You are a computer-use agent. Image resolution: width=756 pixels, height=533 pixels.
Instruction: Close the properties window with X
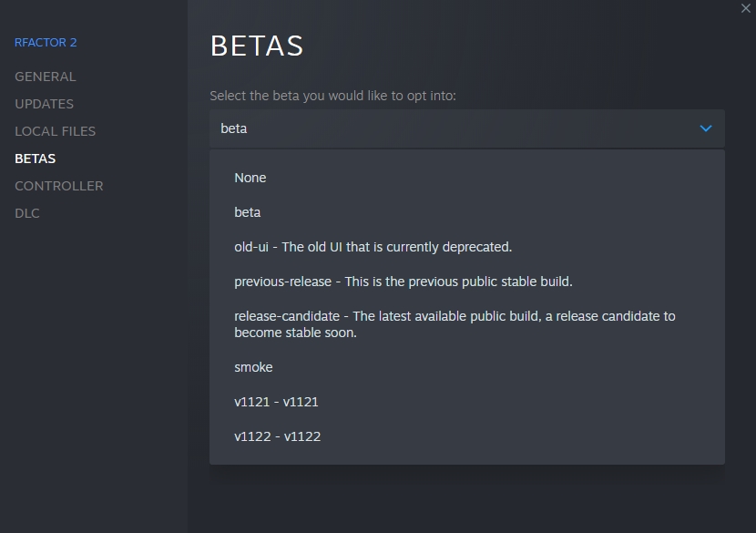pos(747,7)
